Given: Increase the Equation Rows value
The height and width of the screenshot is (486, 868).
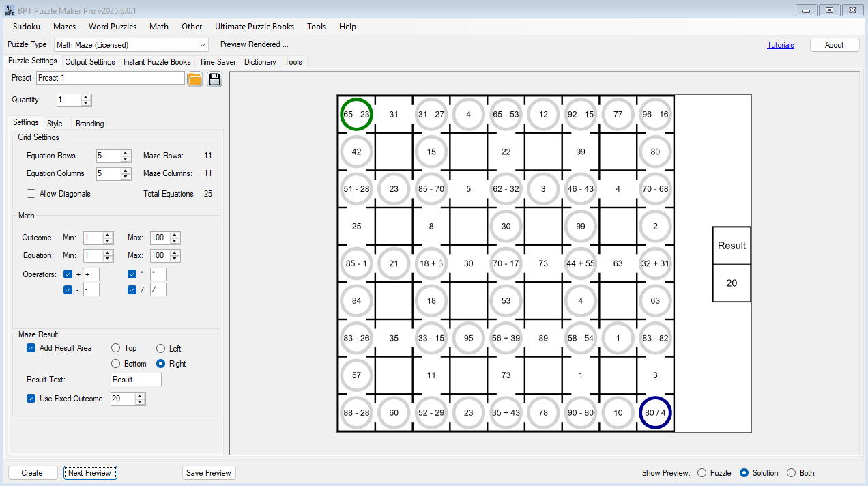Looking at the screenshot, I should click(126, 153).
